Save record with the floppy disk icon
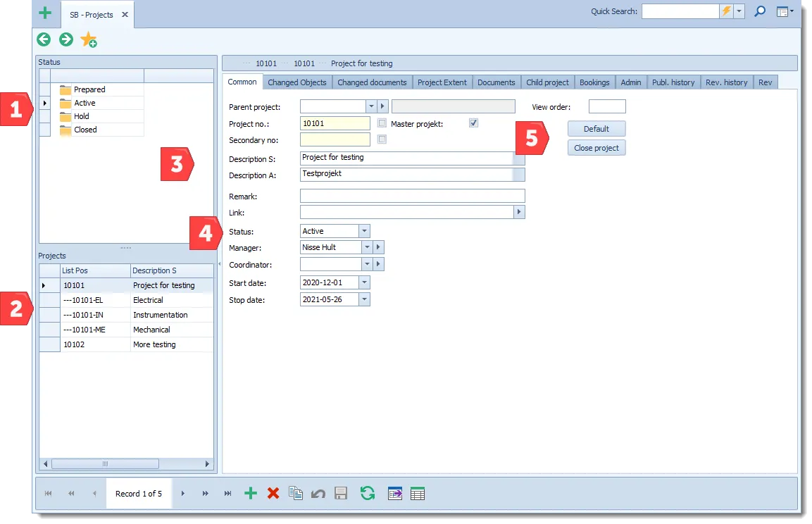 tap(341, 494)
